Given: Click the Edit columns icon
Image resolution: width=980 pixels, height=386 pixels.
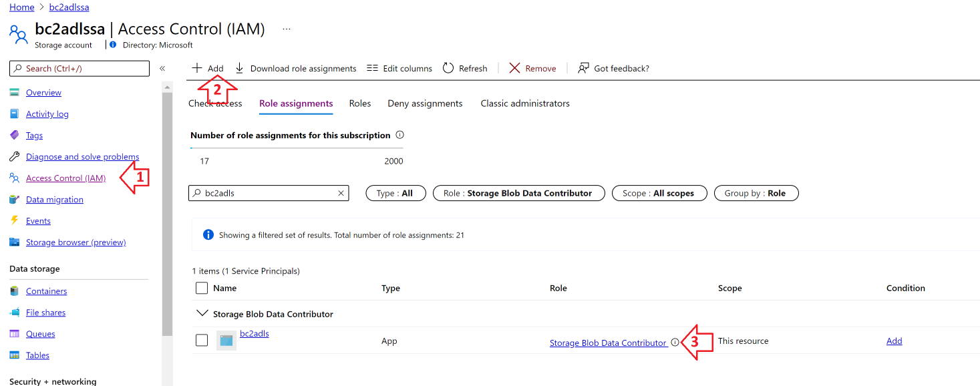Looking at the screenshot, I should point(372,68).
